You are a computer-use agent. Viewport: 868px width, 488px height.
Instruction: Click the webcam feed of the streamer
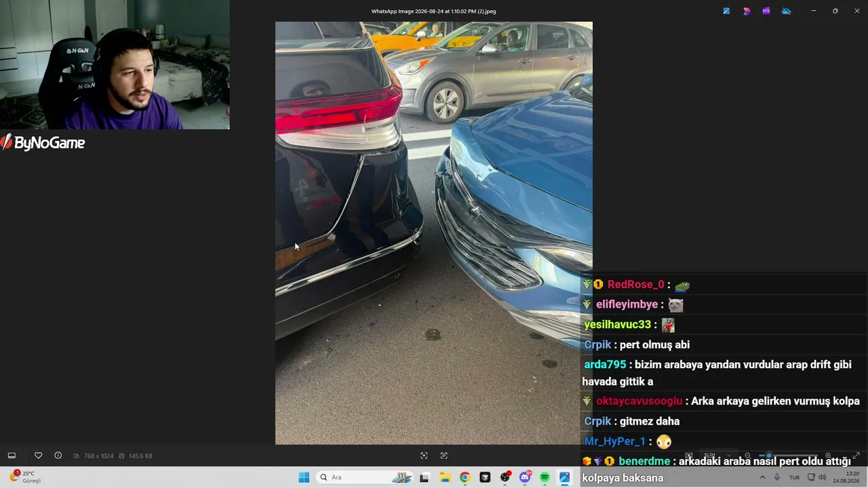point(115,64)
